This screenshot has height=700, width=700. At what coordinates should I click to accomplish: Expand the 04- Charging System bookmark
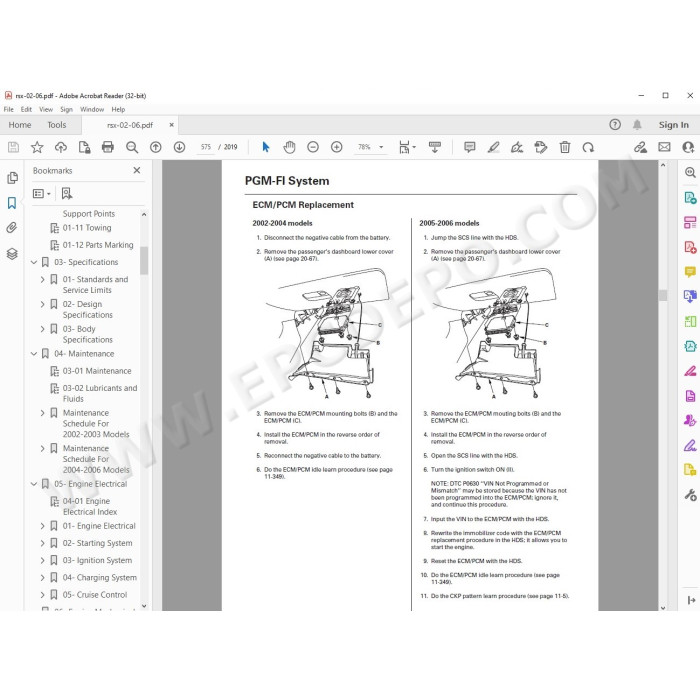42,578
